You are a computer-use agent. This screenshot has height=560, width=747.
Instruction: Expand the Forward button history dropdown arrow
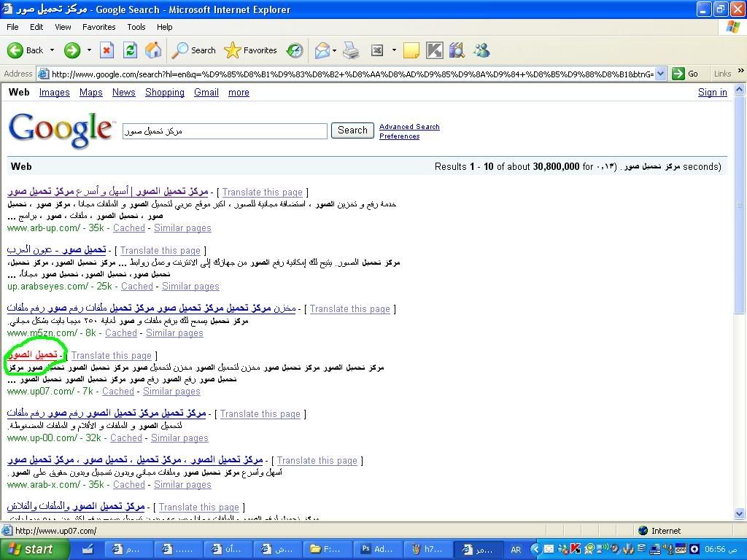tap(89, 50)
